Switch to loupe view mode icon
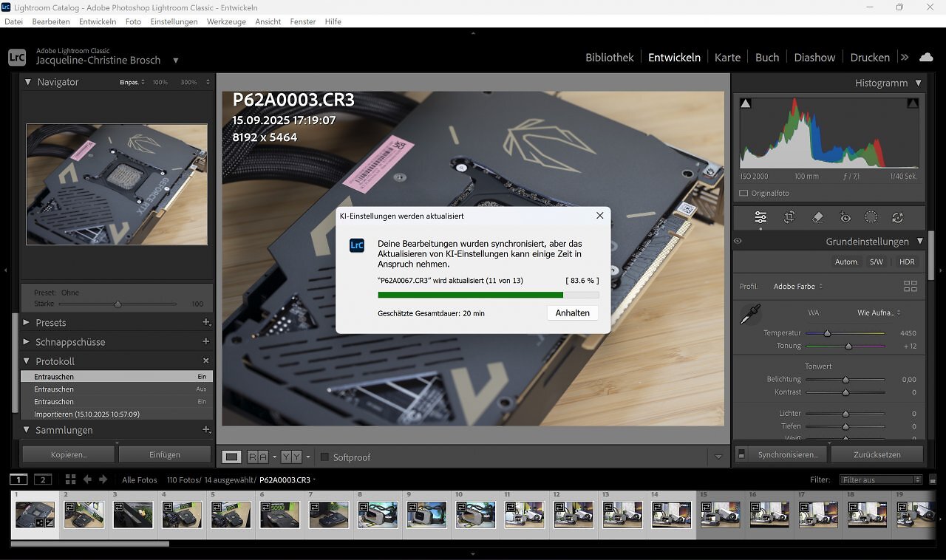This screenshot has width=946, height=560. (231, 457)
